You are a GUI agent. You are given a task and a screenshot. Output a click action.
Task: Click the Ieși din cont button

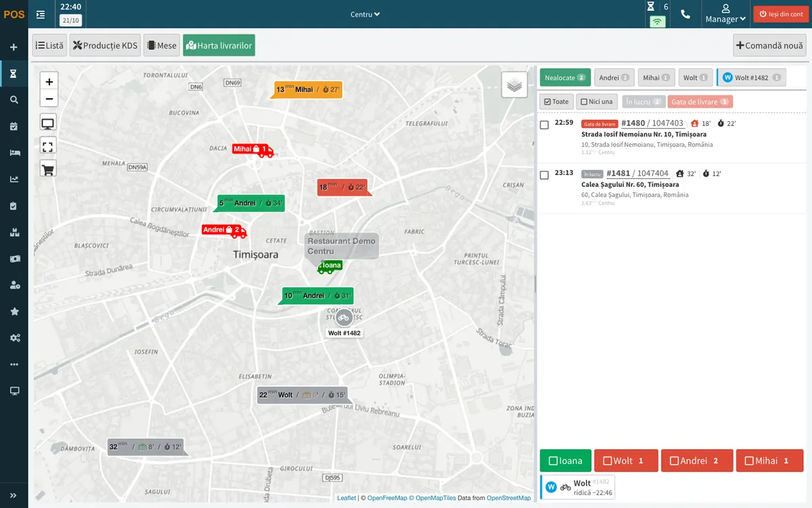click(781, 14)
